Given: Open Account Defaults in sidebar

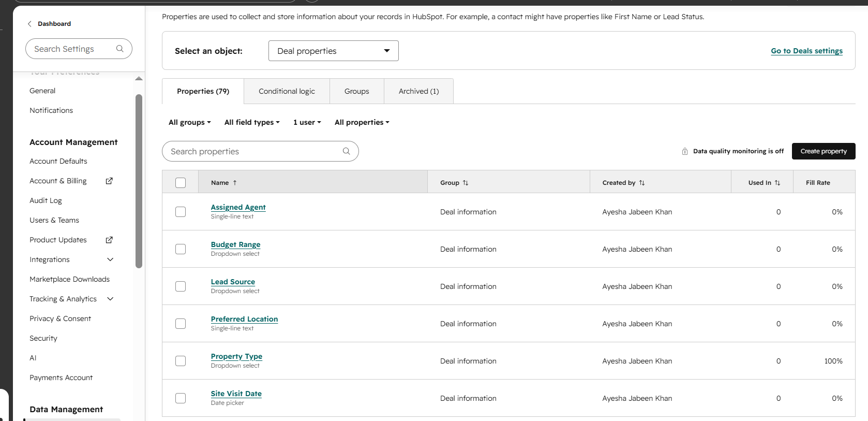Looking at the screenshot, I should point(58,161).
